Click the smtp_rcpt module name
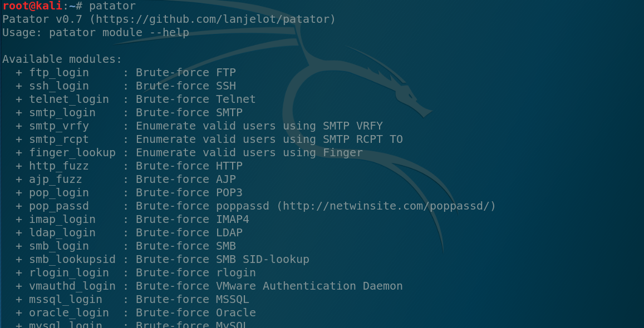The image size is (644, 328). (59, 140)
